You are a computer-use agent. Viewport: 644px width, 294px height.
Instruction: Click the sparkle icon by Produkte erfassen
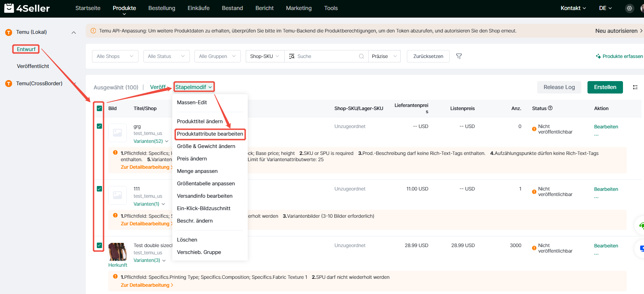tap(599, 56)
